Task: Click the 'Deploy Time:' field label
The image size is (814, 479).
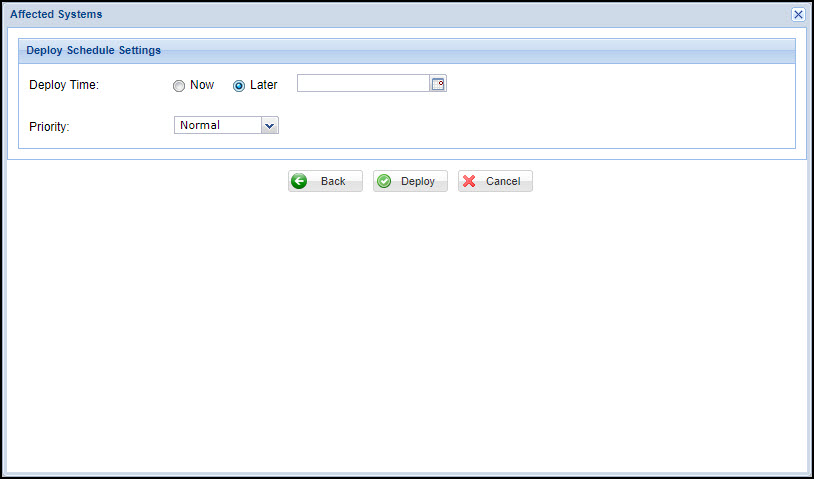Action: 64,85
